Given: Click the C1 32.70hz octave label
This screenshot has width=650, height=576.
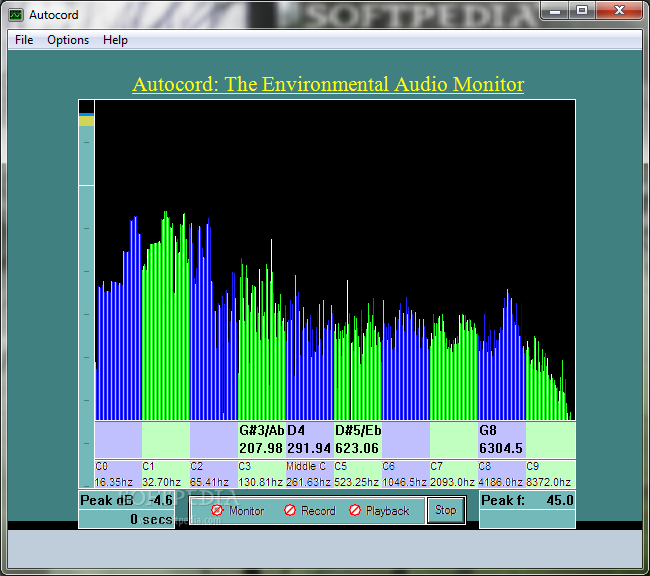Looking at the screenshot, I should click(x=166, y=474).
